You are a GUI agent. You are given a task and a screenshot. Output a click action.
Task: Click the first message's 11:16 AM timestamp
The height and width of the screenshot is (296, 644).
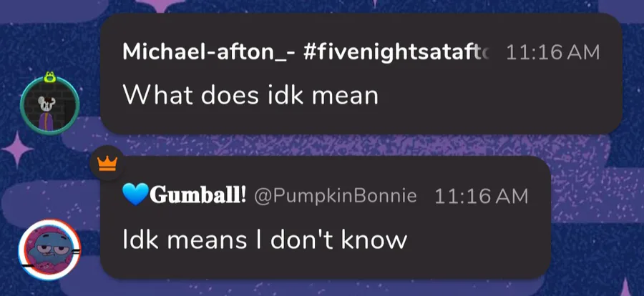552,52
